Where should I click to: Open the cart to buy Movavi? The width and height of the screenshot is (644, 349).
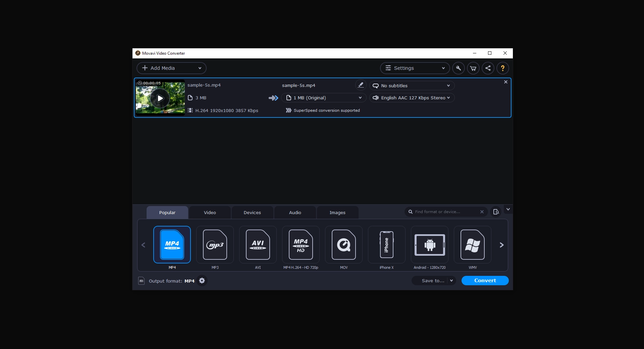pos(473,68)
